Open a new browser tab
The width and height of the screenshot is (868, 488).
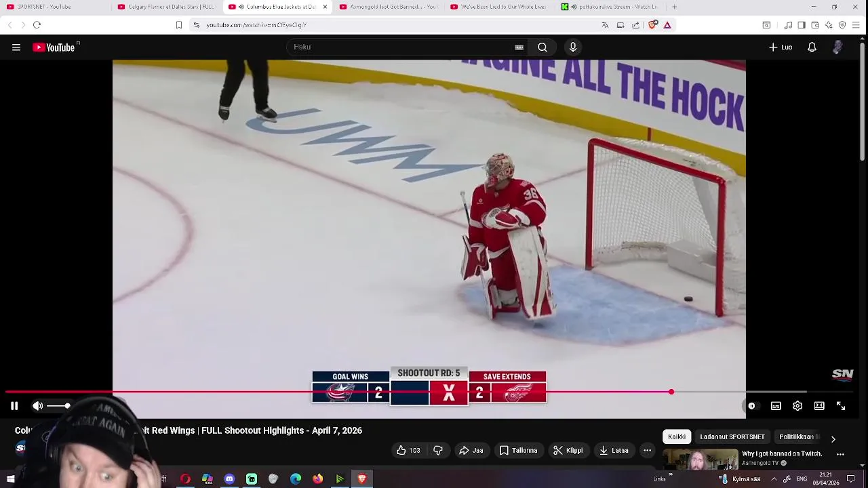674,7
